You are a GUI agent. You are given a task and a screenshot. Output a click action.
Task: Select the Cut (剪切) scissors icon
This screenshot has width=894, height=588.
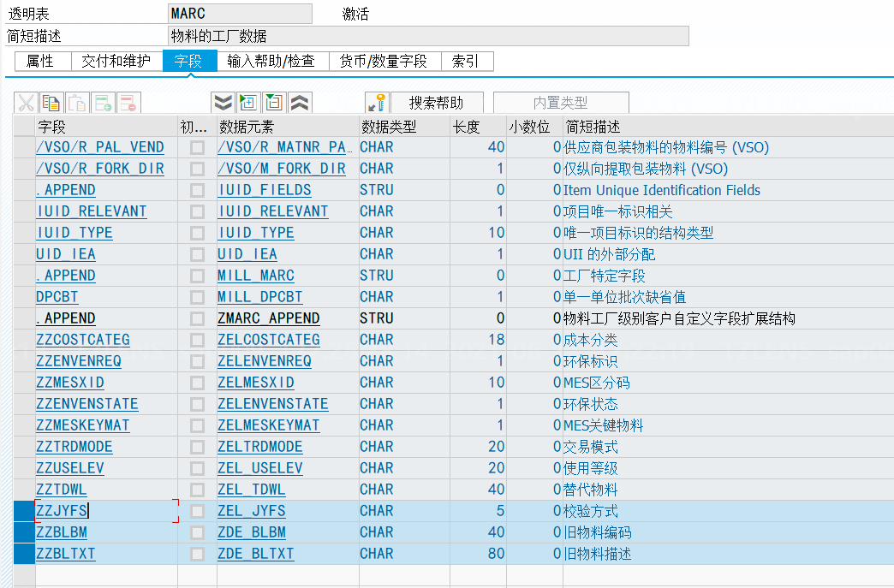pyautogui.click(x=26, y=102)
